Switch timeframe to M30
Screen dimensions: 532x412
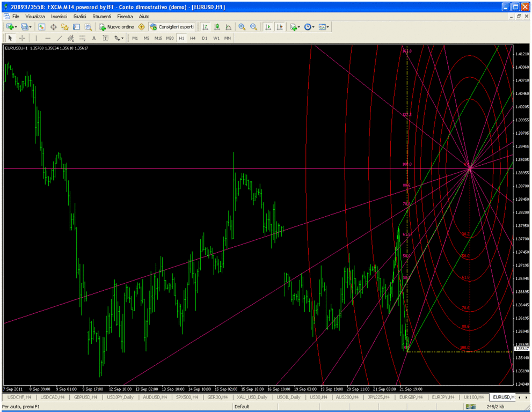point(170,38)
